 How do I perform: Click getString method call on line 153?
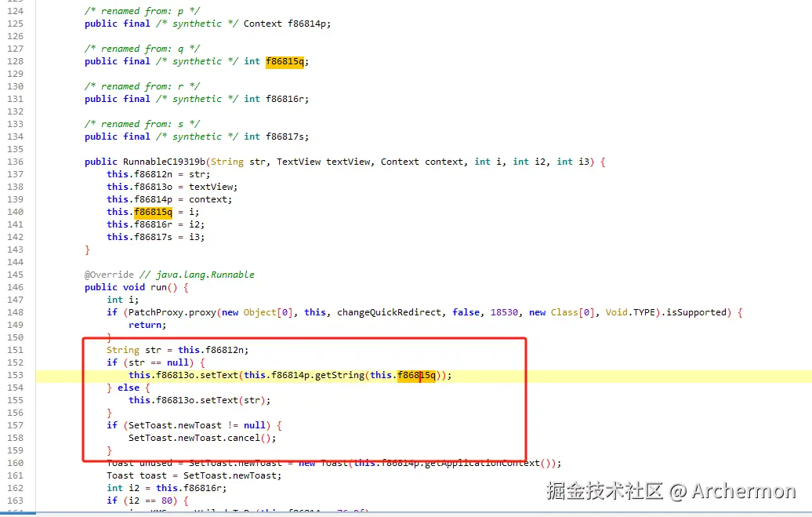(x=339, y=375)
